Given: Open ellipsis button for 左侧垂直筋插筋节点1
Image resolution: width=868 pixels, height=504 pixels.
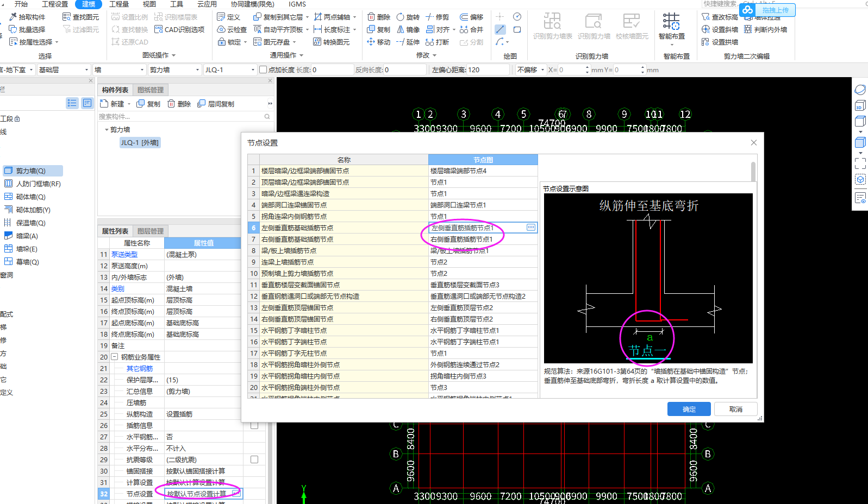Looking at the screenshot, I should [531, 228].
